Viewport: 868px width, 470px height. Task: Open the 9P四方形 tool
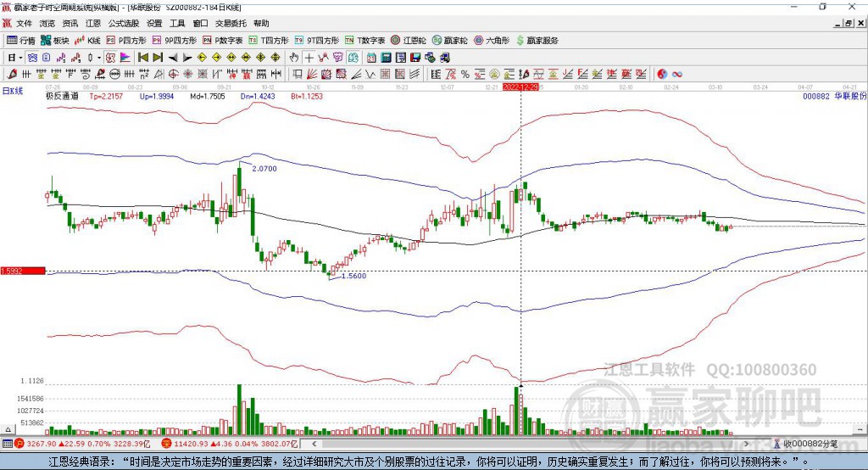pyautogui.click(x=175, y=41)
